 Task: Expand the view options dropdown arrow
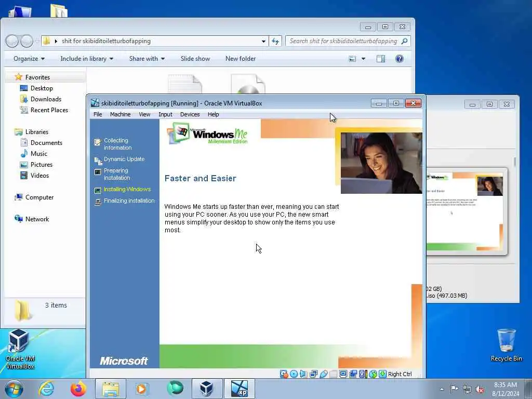363,59
